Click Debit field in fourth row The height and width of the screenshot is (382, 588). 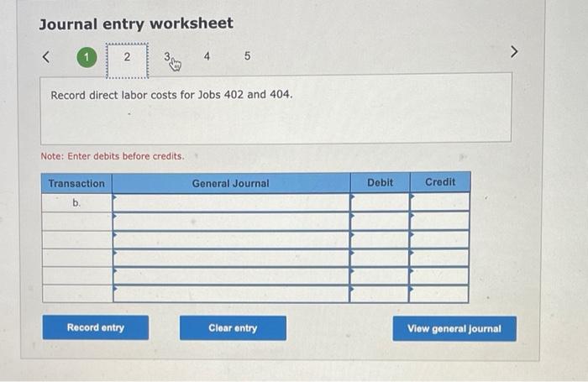point(380,258)
